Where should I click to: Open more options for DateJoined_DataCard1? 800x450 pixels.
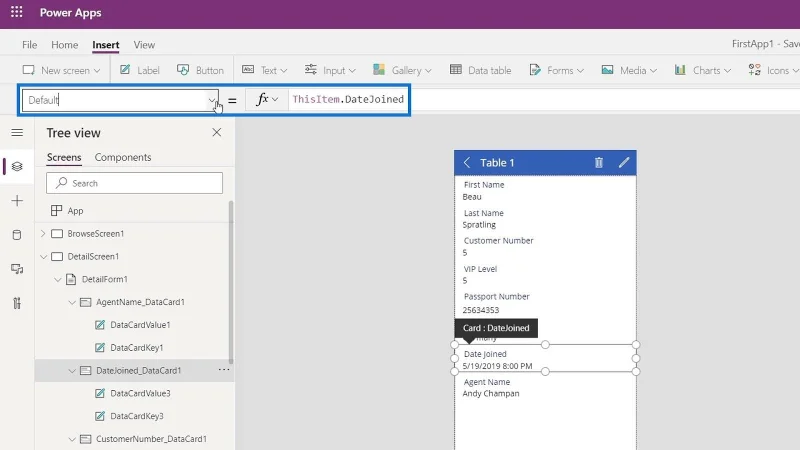point(223,370)
